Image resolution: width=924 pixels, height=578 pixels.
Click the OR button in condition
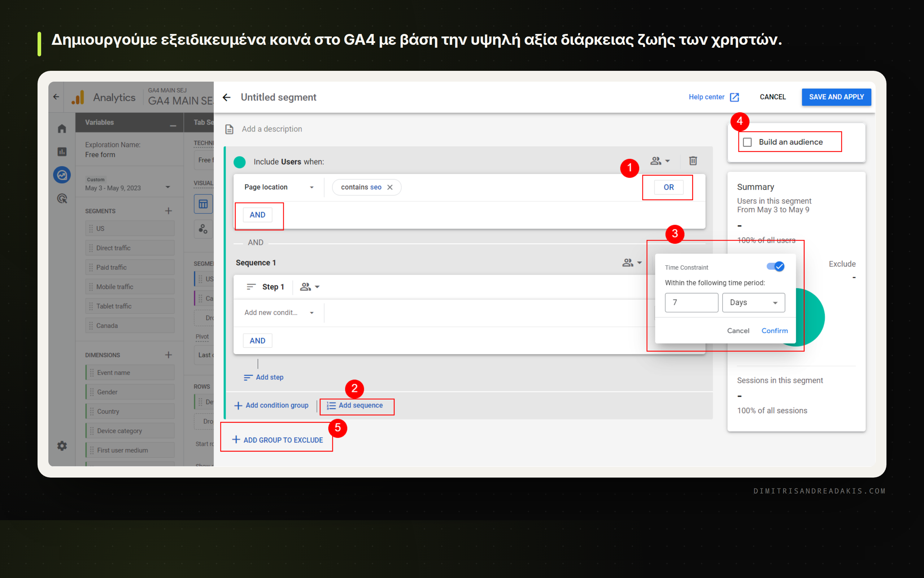pyautogui.click(x=668, y=187)
